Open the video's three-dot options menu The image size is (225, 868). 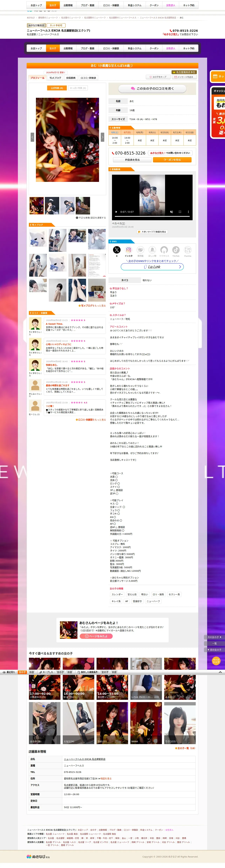click(188, 212)
